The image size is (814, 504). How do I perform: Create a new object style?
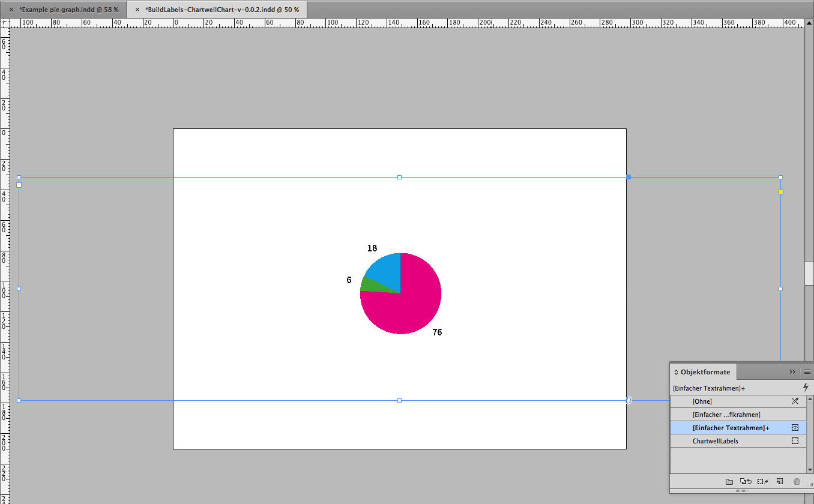(x=780, y=482)
